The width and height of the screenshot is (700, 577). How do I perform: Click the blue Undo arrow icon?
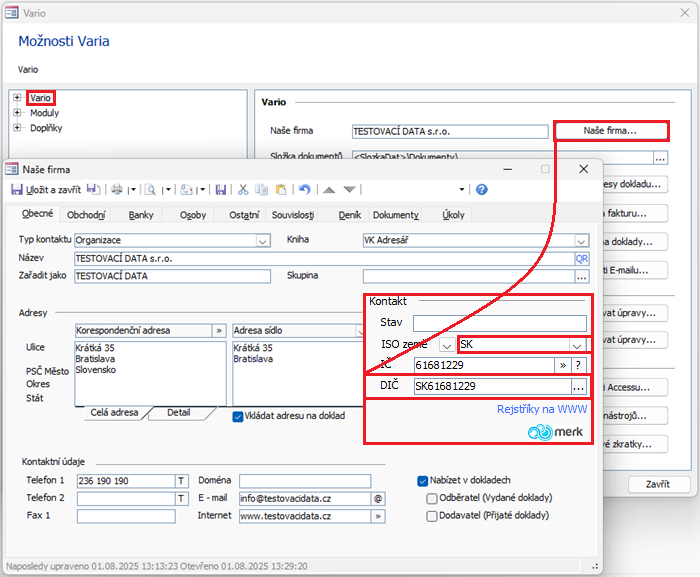pos(304,190)
